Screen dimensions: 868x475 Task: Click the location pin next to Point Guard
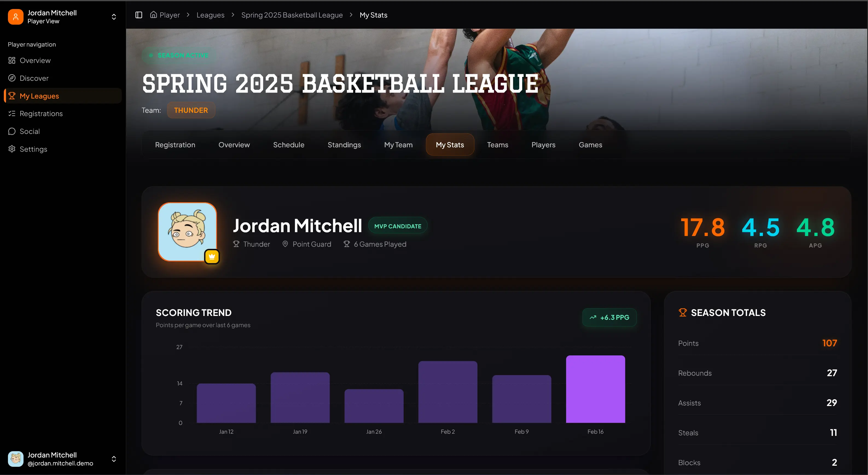(285, 244)
